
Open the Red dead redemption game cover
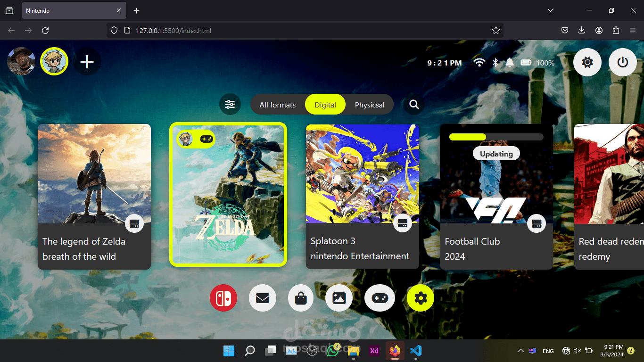point(609,173)
